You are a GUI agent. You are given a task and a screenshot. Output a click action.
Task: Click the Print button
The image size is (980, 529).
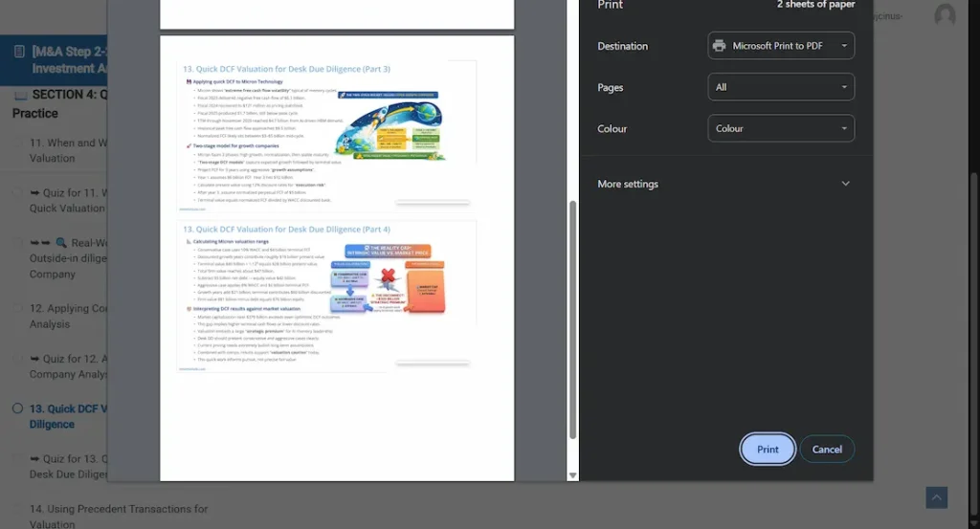768,450
